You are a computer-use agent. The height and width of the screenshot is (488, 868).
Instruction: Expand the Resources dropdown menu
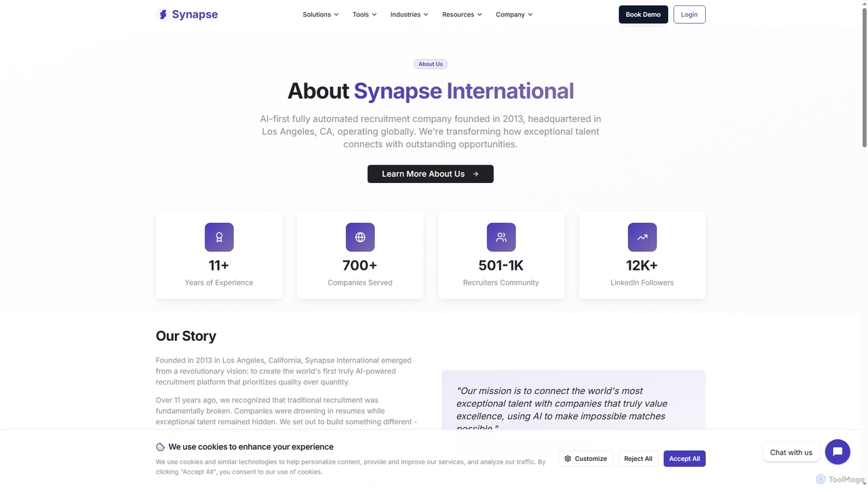pos(462,14)
